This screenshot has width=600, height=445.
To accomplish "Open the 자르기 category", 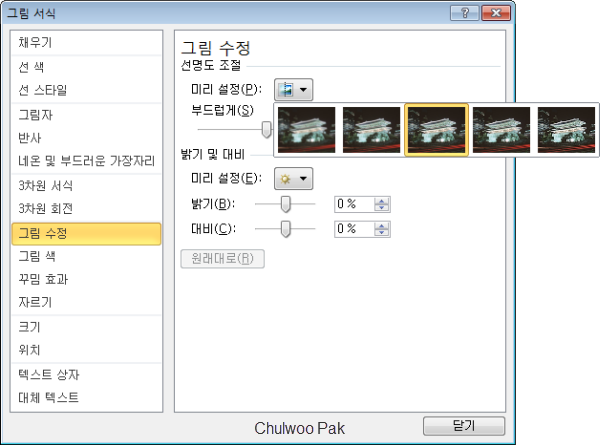I will pyautogui.click(x=86, y=302).
